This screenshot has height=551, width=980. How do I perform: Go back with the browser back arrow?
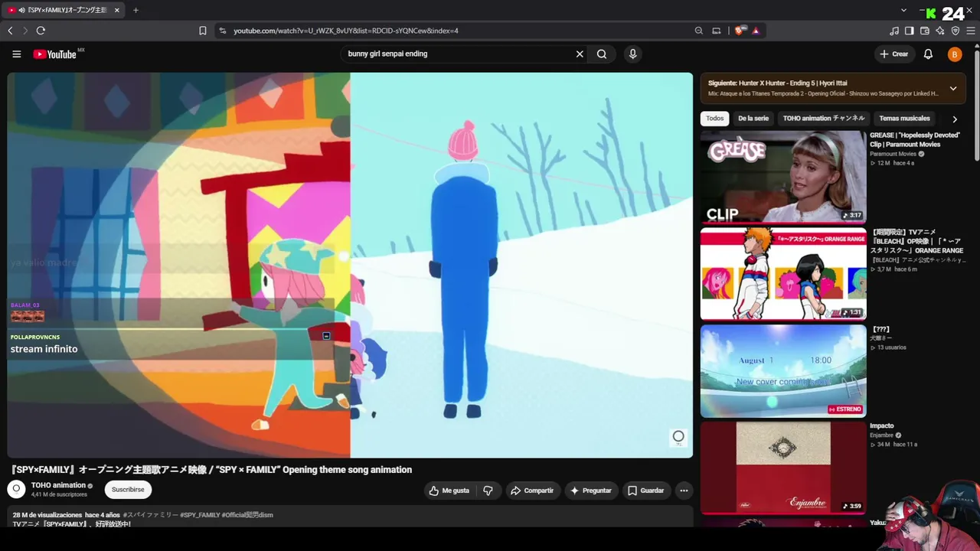10,31
